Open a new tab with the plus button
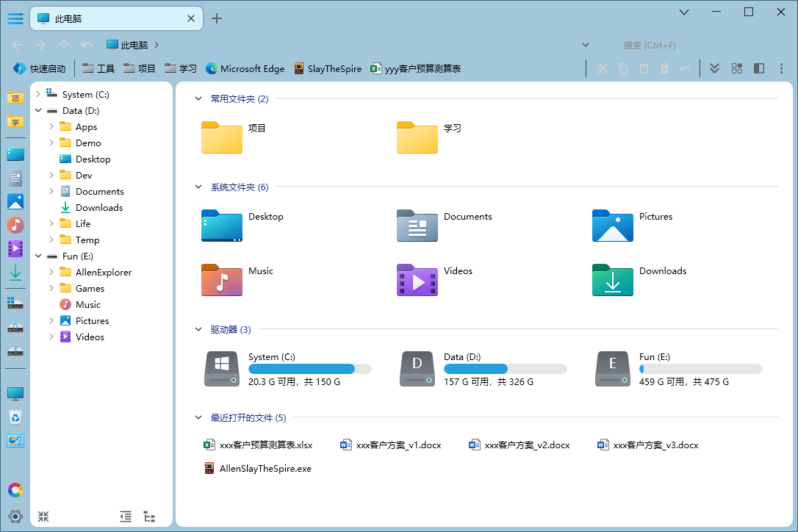Image resolution: width=798 pixels, height=532 pixels. point(216,18)
